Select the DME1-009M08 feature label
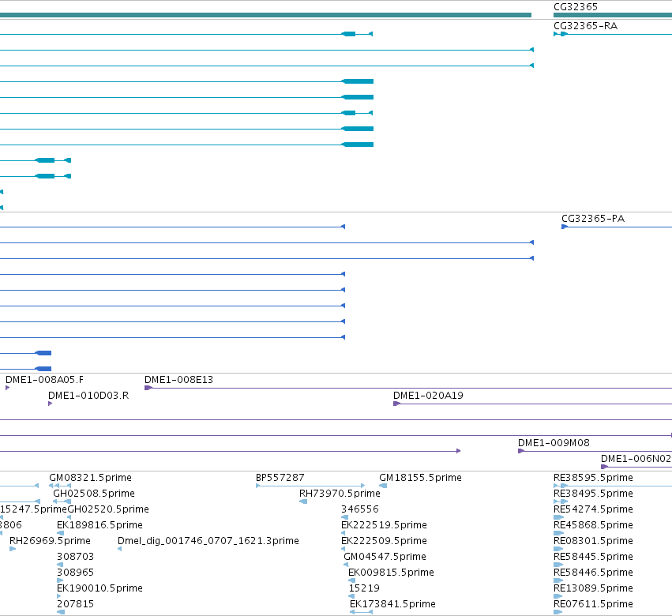The width and height of the screenshot is (672, 616). pyautogui.click(x=554, y=443)
